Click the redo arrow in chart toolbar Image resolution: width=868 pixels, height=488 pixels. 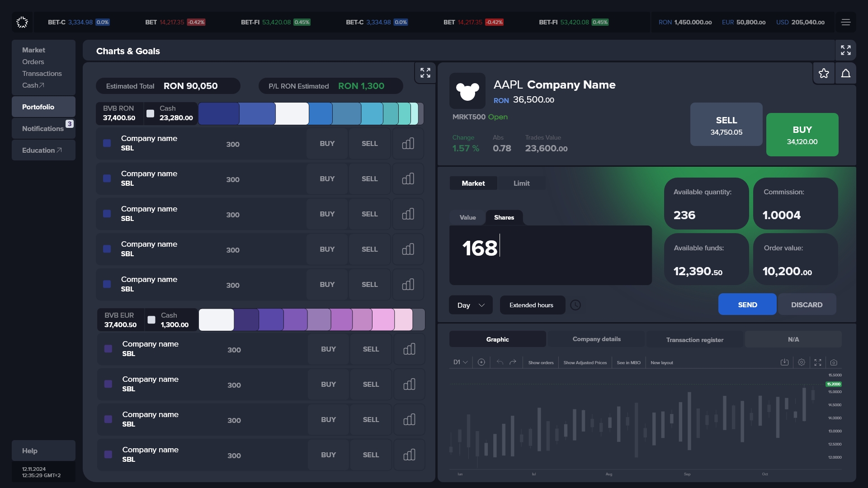pyautogui.click(x=513, y=362)
